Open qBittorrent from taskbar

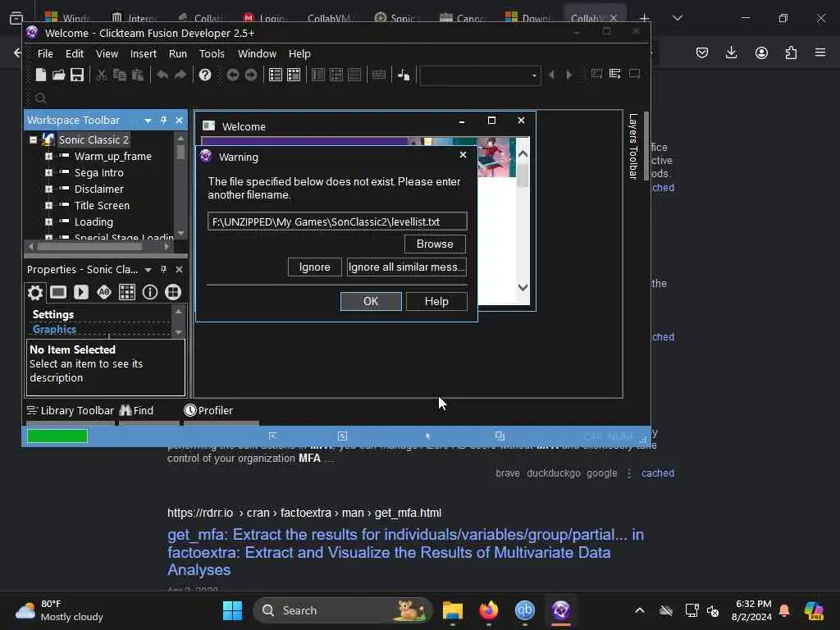tap(525, 610)
